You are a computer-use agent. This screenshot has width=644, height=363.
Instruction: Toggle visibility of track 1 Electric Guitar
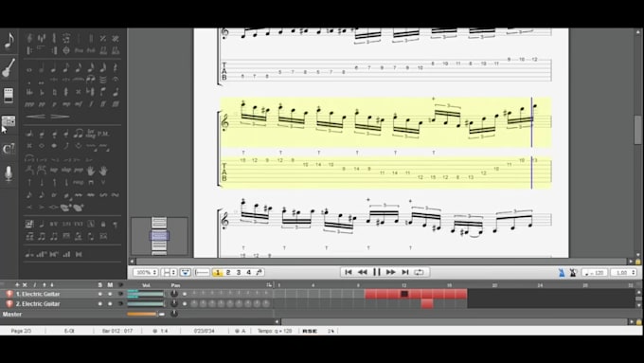pos(120,294)
